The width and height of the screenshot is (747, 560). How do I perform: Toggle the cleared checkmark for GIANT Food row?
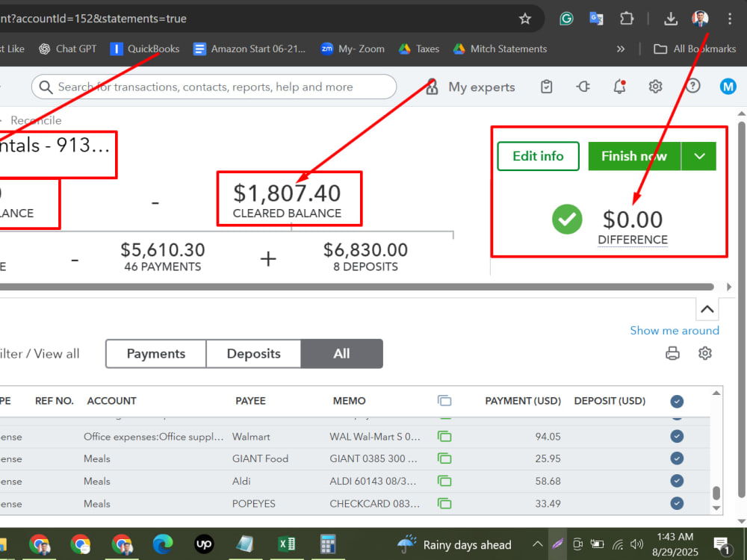tap(677, 458)
